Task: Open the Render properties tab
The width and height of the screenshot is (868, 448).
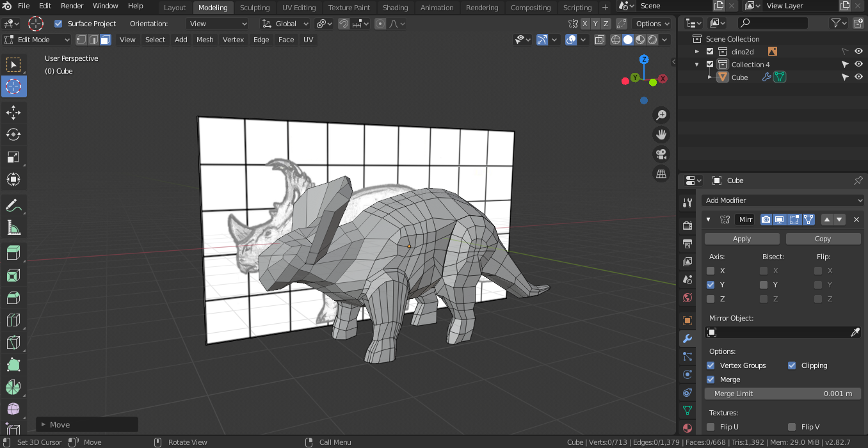Action: [x=687, y=225]
